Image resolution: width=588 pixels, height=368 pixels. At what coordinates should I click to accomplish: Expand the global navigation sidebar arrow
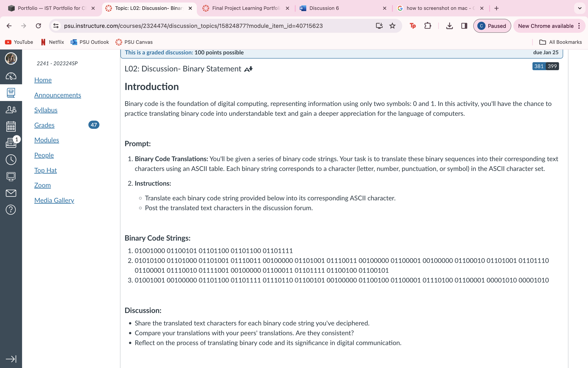[11, 359]
